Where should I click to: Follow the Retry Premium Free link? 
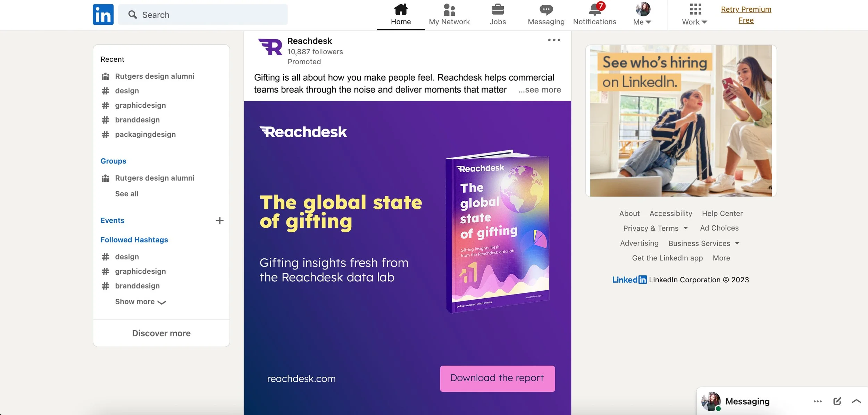click(x=746, y=15)
